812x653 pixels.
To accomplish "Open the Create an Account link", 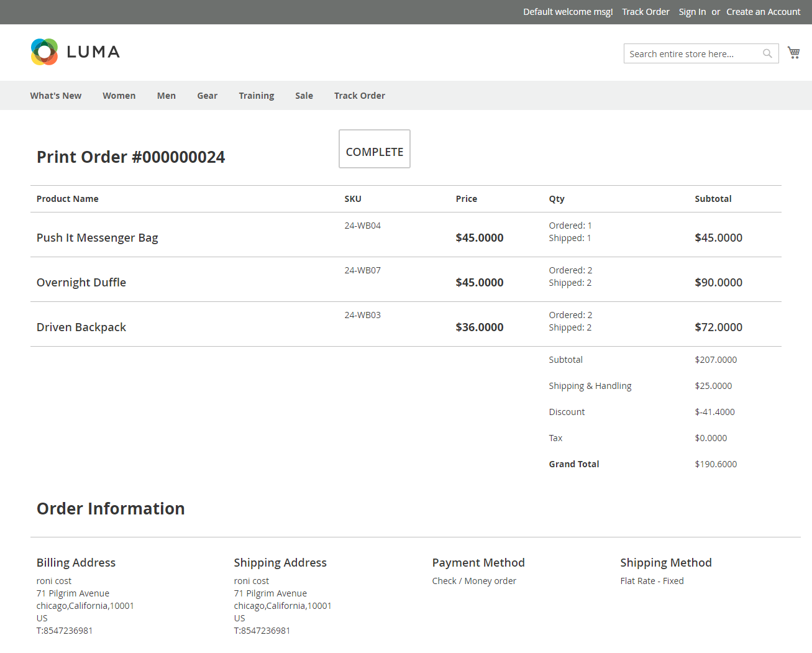I will coord(763,12).
